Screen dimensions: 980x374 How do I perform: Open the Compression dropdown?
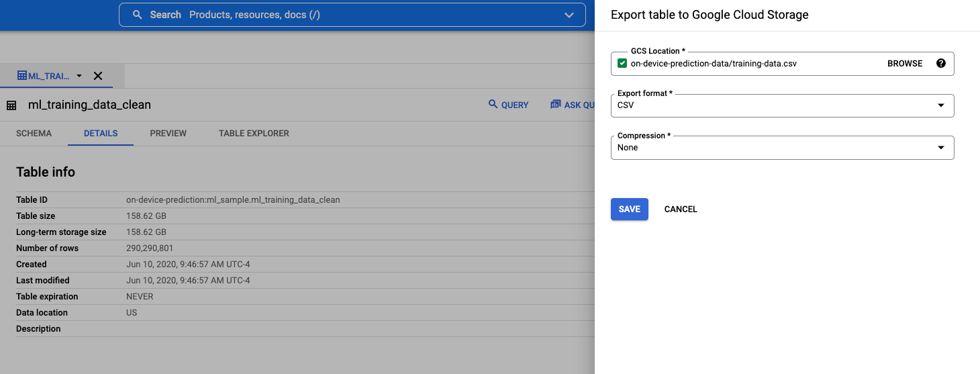[x=782, y=148]
